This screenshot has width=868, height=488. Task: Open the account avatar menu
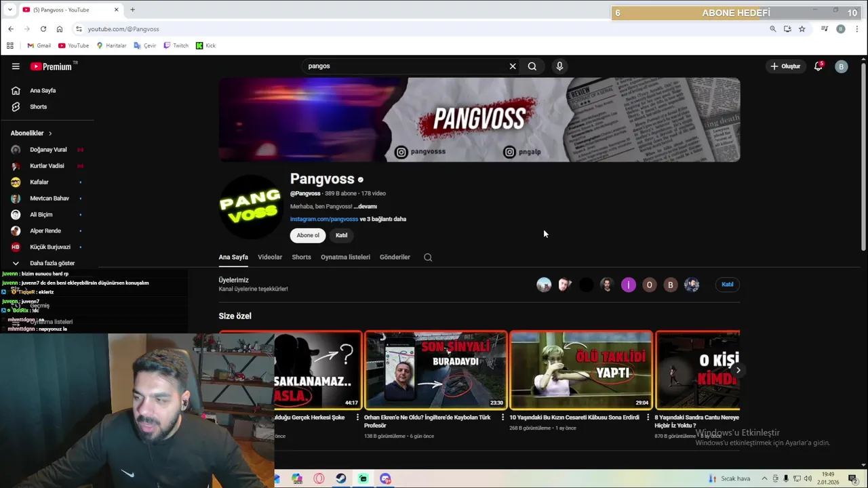coord(842,66)
